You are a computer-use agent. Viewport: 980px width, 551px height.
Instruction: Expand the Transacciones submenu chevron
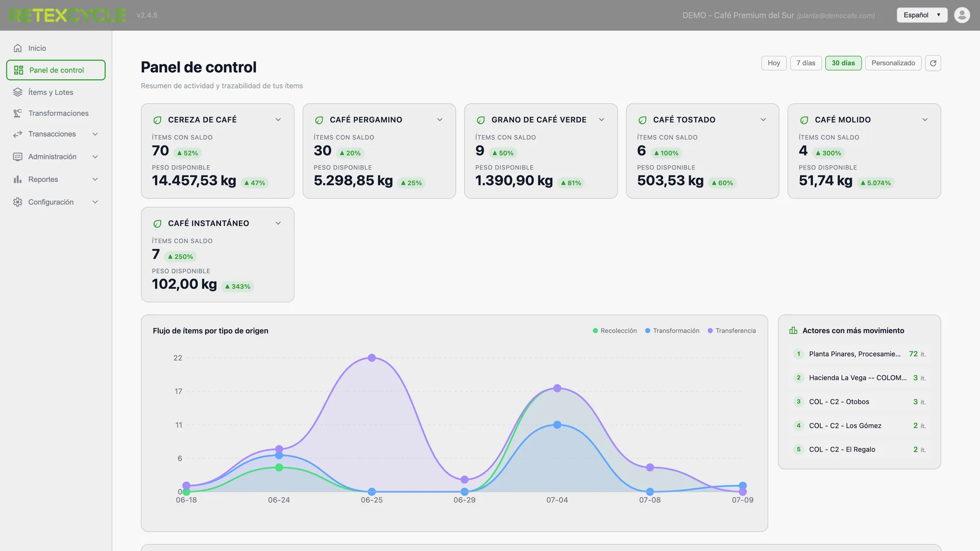[95, 134]
